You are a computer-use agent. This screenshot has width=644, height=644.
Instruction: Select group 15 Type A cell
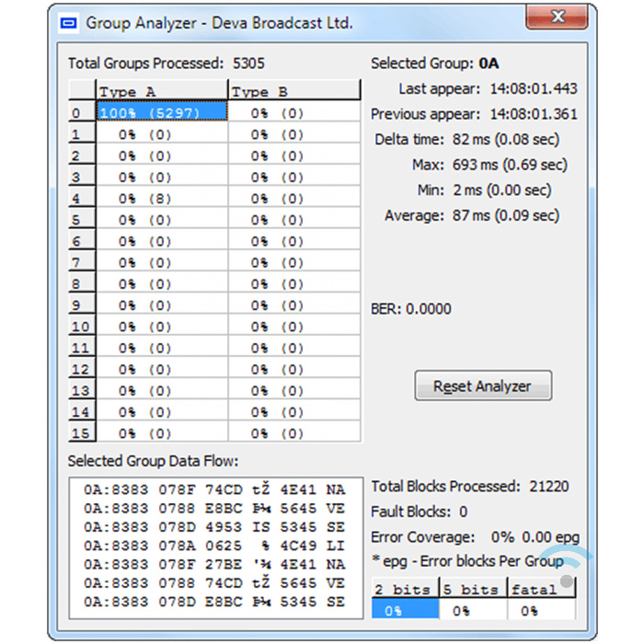tap(162, 432)
